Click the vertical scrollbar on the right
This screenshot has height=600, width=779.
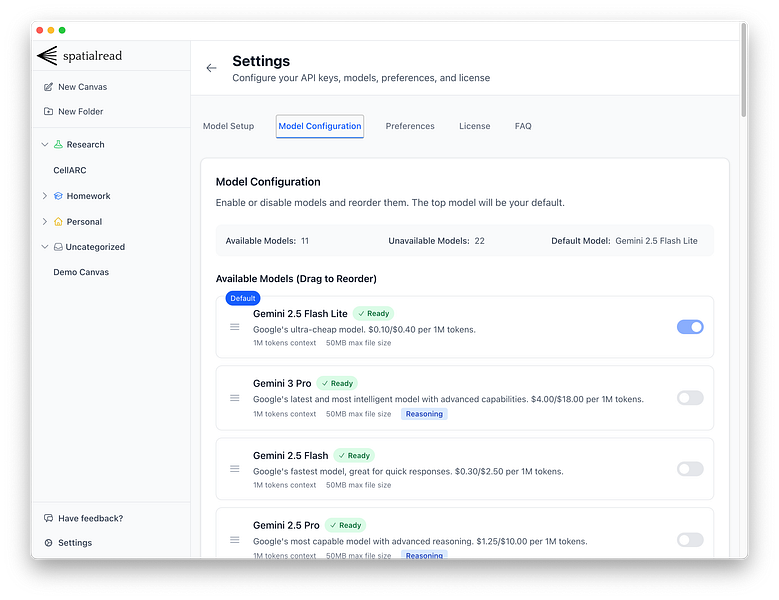point(743,70)
